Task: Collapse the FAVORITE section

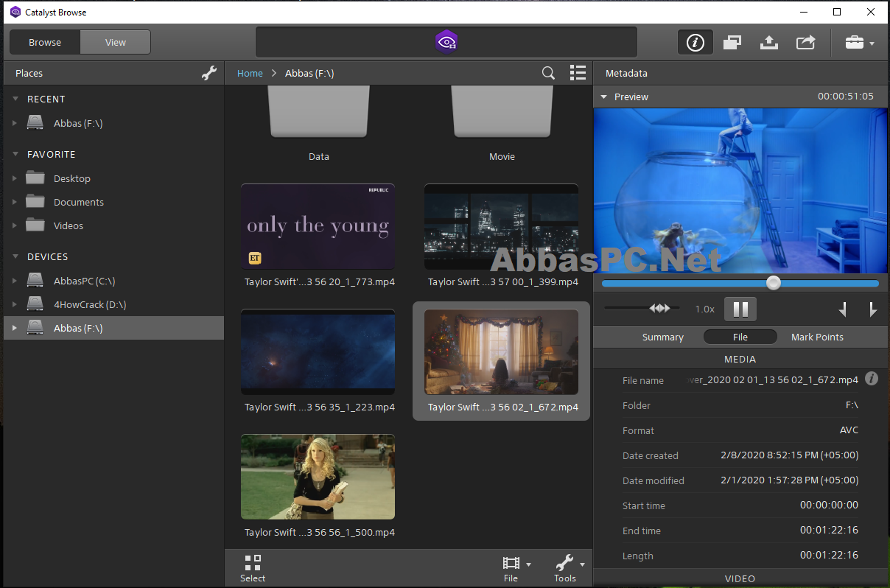Action: [x=16, y=154]
